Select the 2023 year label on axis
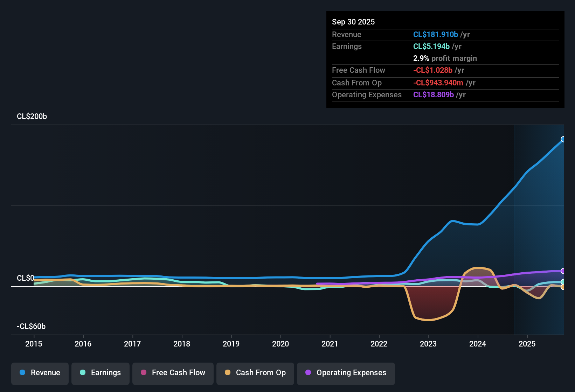Screen dimensions: 575x392 pos(428,344)
